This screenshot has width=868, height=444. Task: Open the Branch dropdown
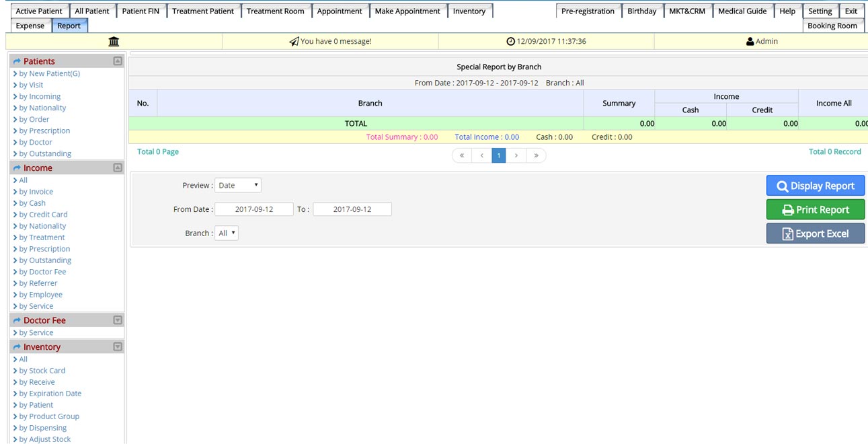tap(227, 233)
